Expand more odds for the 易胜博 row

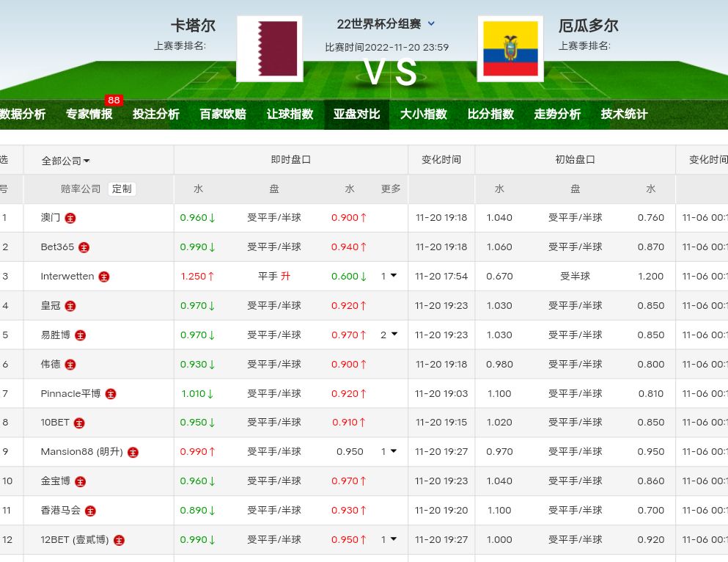click(389, 335)
